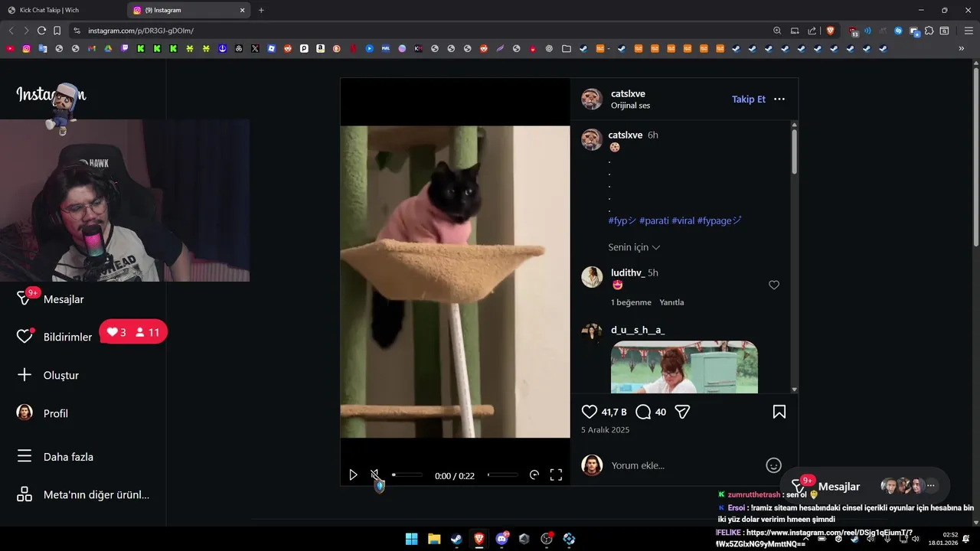Open the video playback speed control
Image resolution: width=980 pixels, height=551 pixels.
pos(534,475)
